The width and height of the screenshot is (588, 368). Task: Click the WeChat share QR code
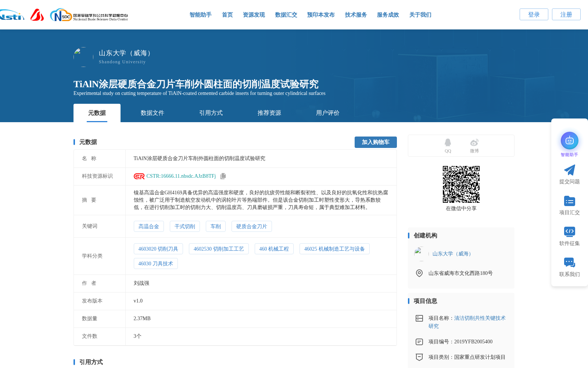(x=461, y=184)
